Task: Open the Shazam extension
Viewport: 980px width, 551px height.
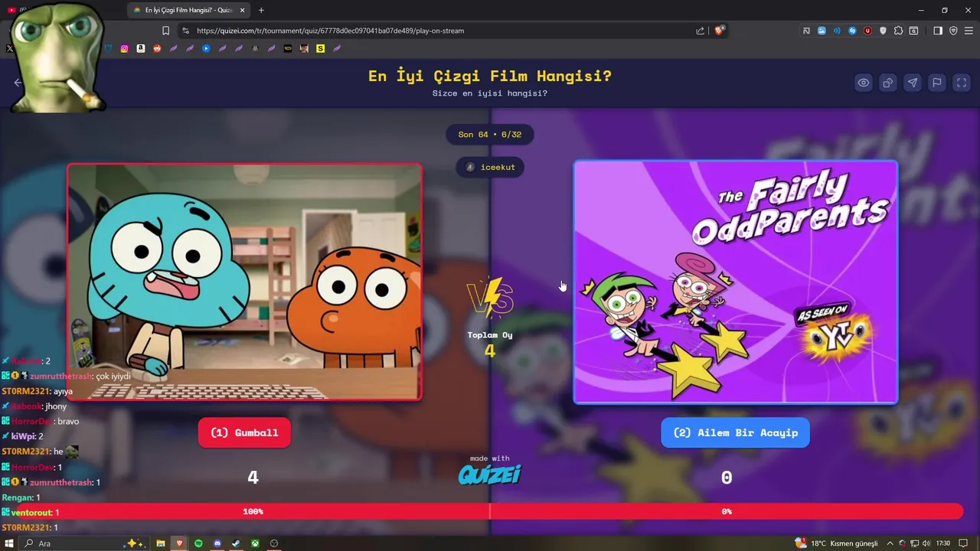Action: click(852, 31)
